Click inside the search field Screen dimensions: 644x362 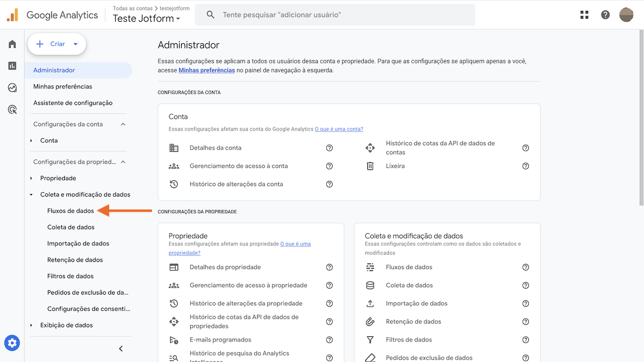point(335,15)
